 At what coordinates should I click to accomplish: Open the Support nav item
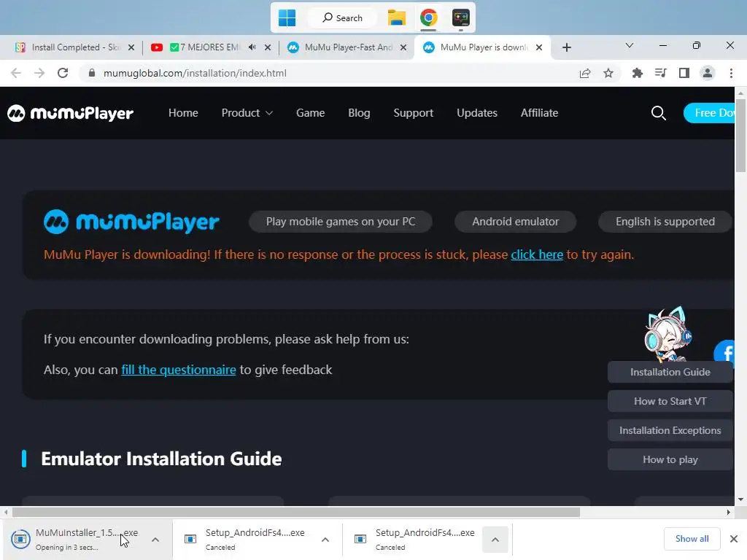click(413, 113)
